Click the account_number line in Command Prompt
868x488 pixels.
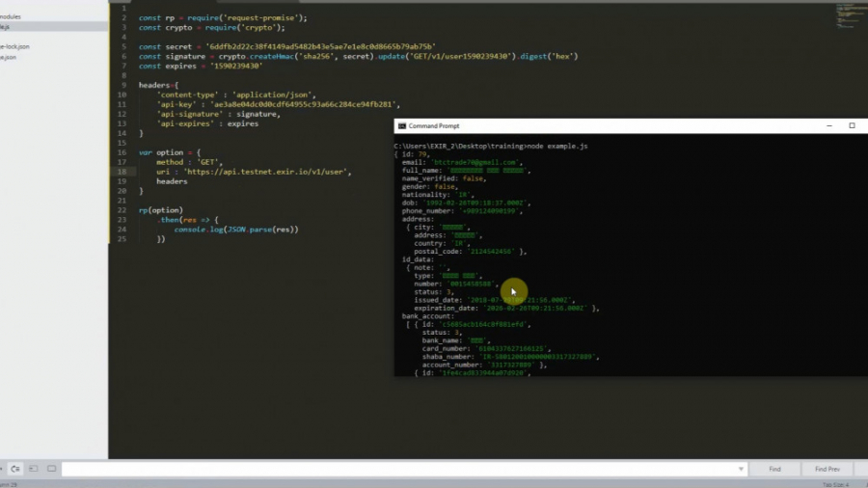484,365
